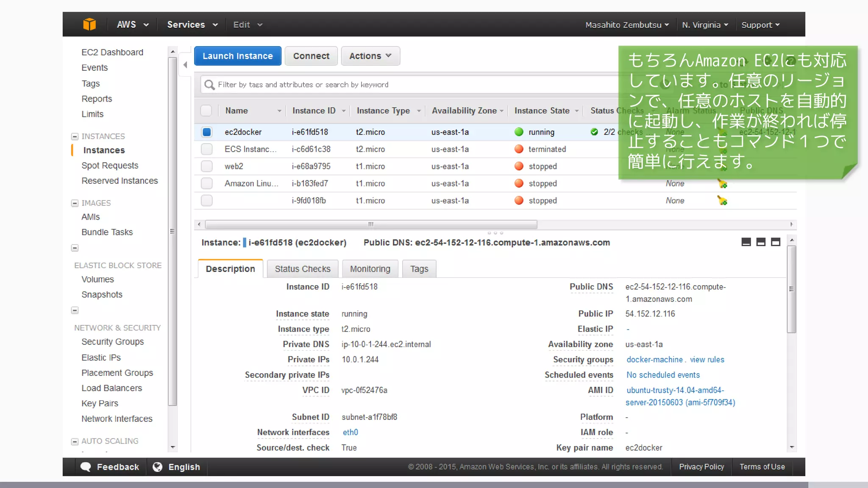Maximize the details pane with third layout icon

coord(776,242)
